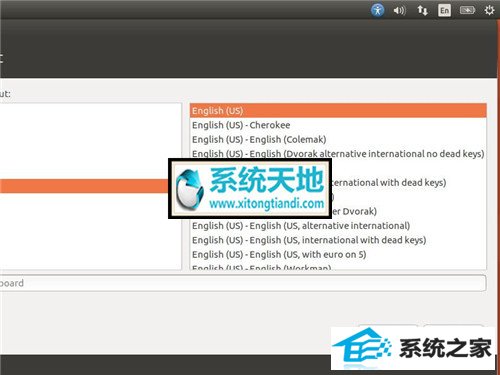Image resolution: width=500 pixels, height=375 pixels.
Task: Select English (US) - English (Colemak) variant
Action: click(x=338, y=139)
